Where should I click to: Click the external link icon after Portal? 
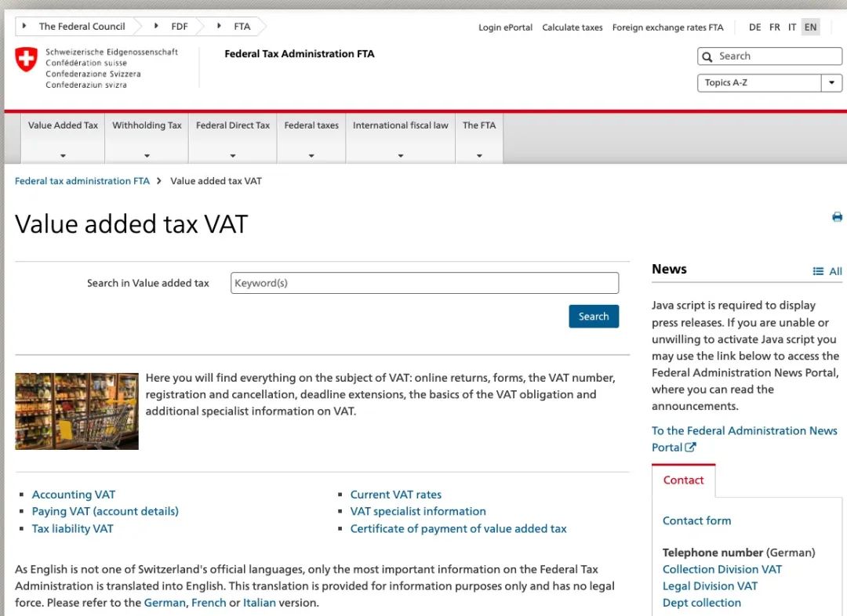click(690, 448)
